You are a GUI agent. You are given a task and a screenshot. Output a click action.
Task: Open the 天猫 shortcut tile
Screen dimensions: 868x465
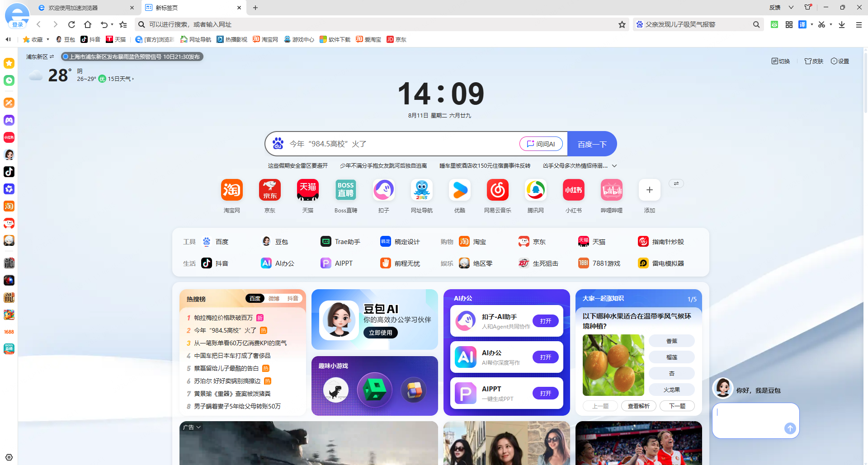[x=307, y=190]
